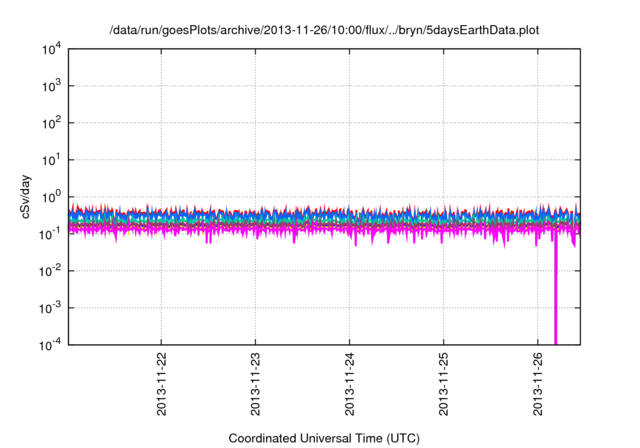This screenshot has height=448, width=640.
Task: Click the 2013-11-24 date label
Action: (349, 384)
